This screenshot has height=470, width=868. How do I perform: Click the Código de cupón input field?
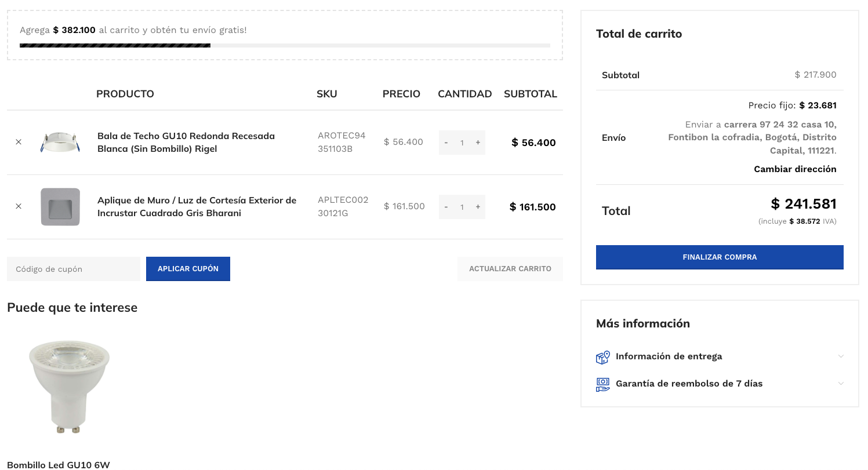(74, 269)
